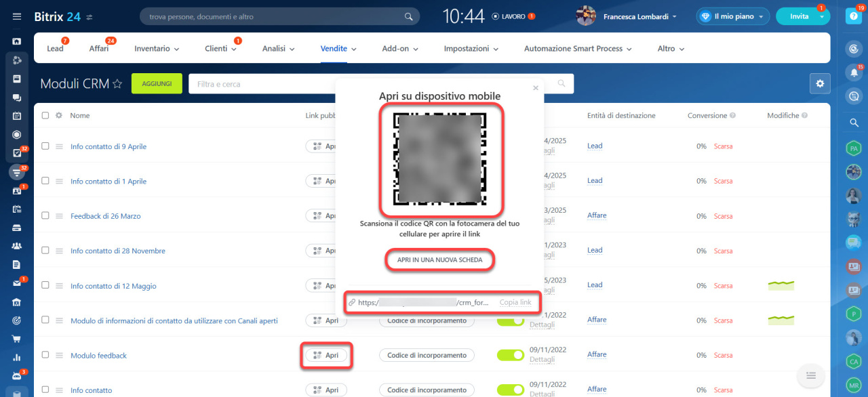Expand the Inventario menu

(157, 49)
